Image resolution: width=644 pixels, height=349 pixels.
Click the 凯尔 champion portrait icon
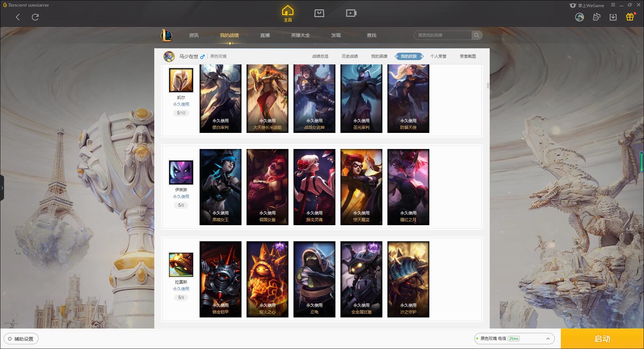(x=181, y=80)
